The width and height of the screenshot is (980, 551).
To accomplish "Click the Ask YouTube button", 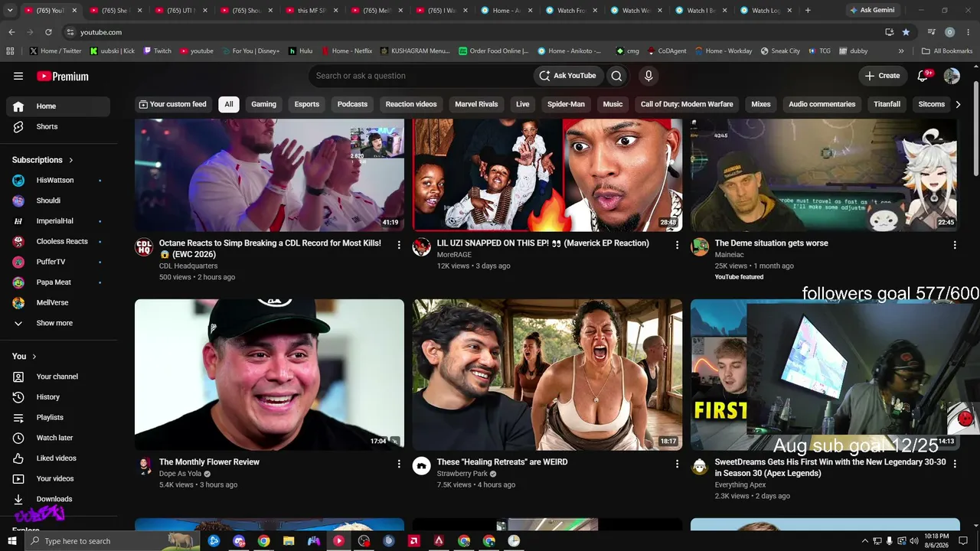I will (567, 76).
